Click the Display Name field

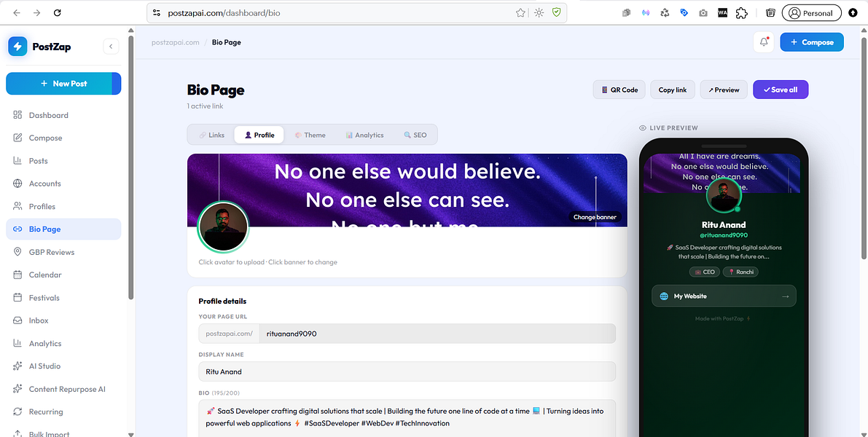[x=407, y=371]
